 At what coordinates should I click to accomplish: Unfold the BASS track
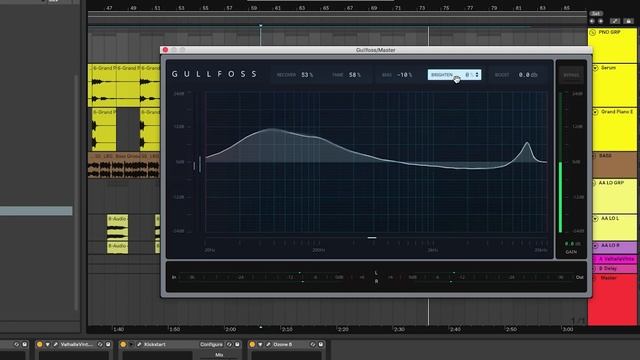594,156
